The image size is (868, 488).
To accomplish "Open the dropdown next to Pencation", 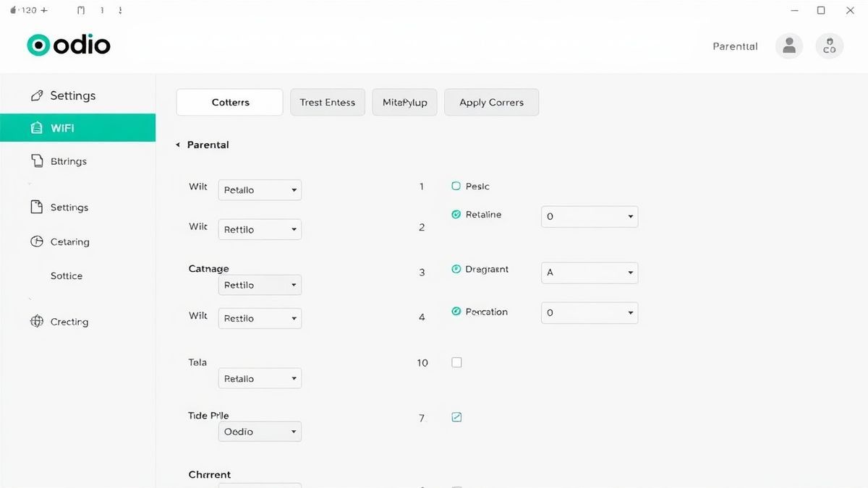I will (x=590, y=312).
